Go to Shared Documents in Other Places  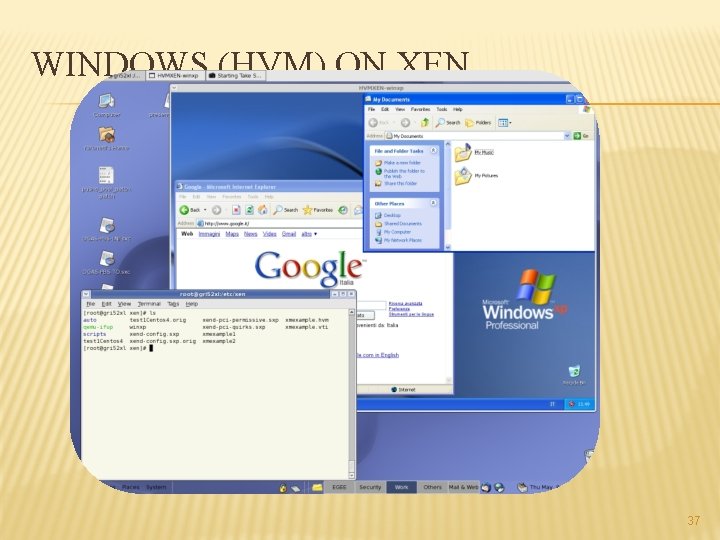pos(398,224)
